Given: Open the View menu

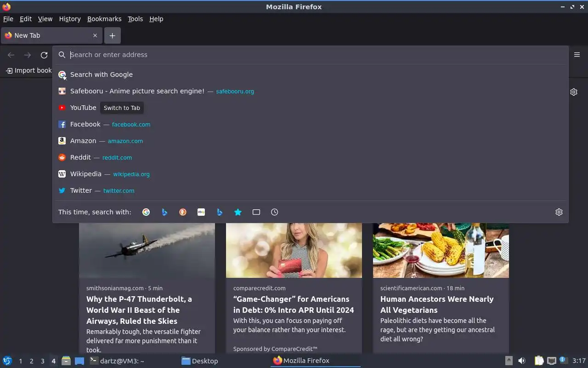Looking at the screenshot, I should tap(45, 19).
